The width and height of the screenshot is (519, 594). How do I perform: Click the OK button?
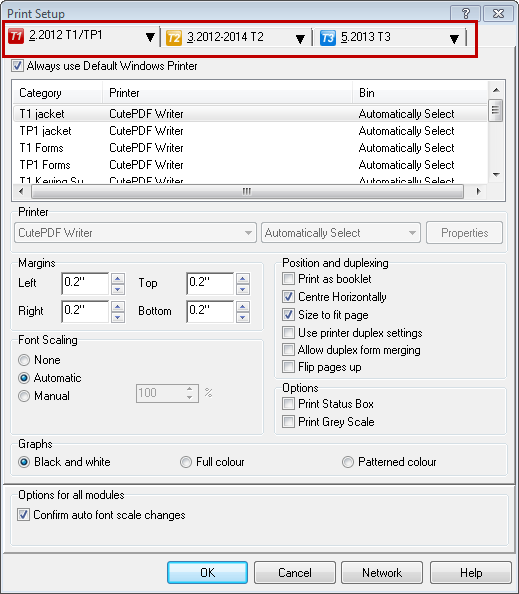[x=208, y=572]
